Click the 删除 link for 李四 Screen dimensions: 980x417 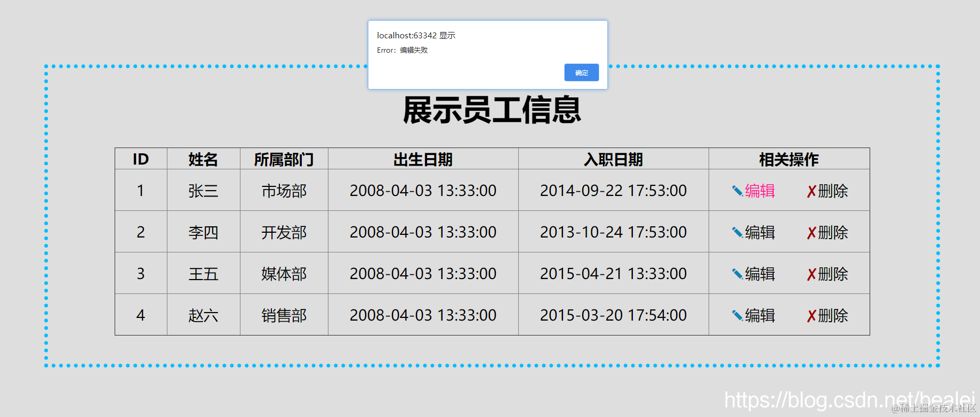click(x=833, y=232)
